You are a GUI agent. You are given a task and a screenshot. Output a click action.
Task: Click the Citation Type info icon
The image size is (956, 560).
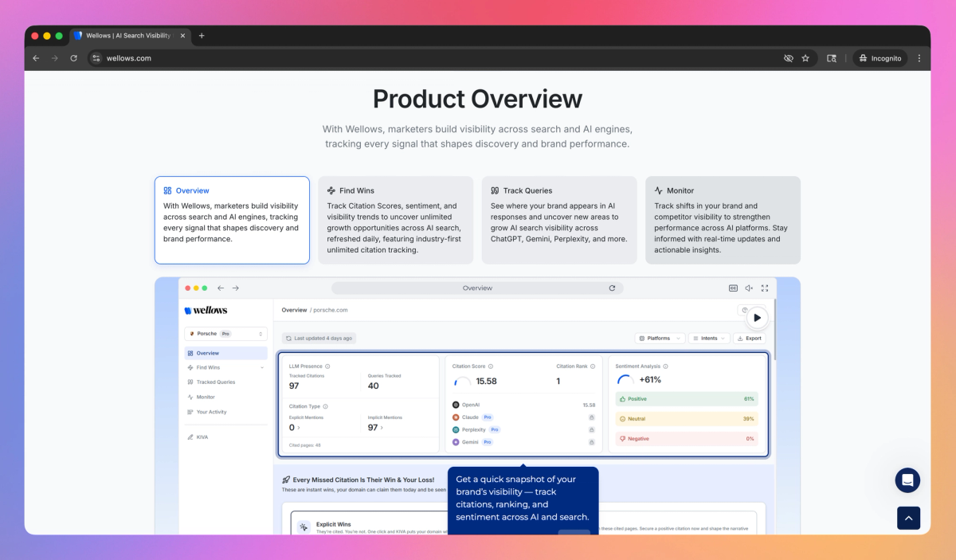(x=325, y=406)
